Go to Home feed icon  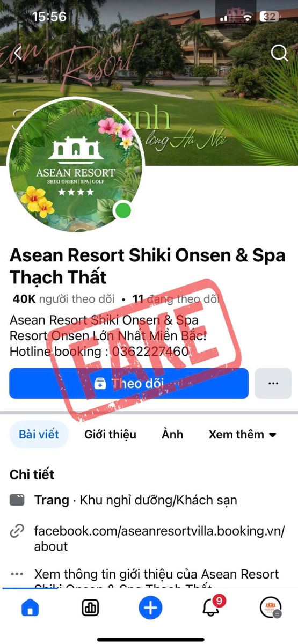[30, 608]
